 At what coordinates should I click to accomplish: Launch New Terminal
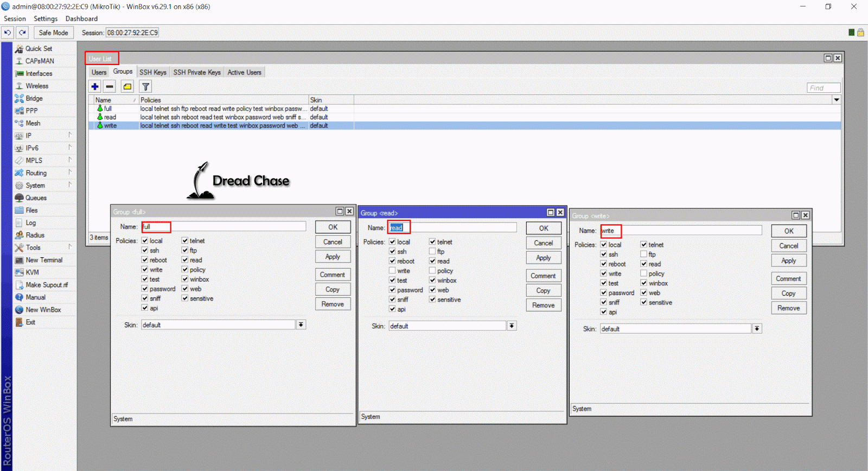point(44,260)
